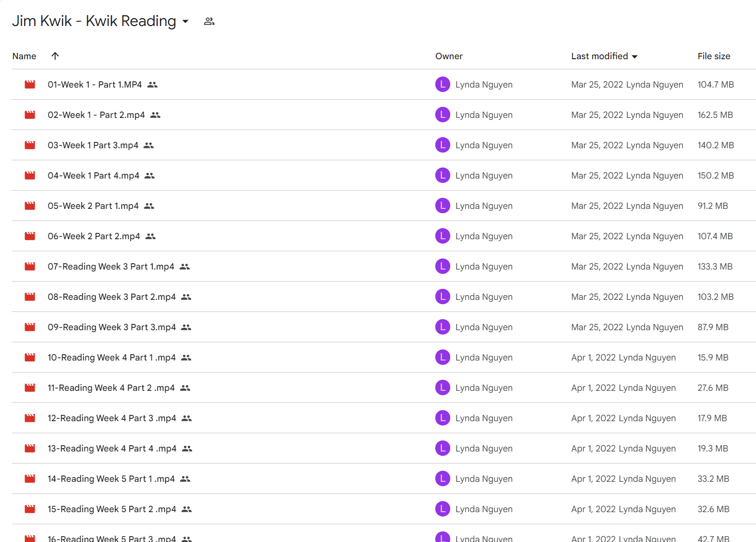Select file name 15-Reading Week 5 Part 2 .mp4

point(112,509)
